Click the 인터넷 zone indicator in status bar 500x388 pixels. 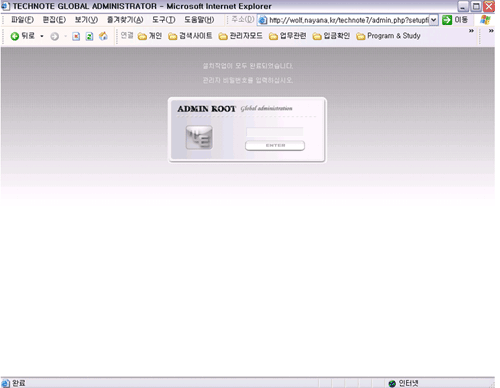(x=403, y=383)
